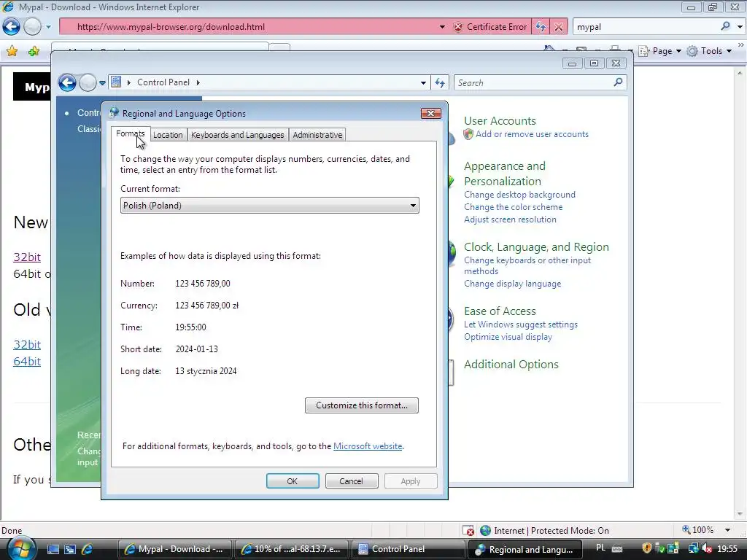Click Switch between windows quick launch icon
The image size is (747, 560).
[x=70, y=549]
